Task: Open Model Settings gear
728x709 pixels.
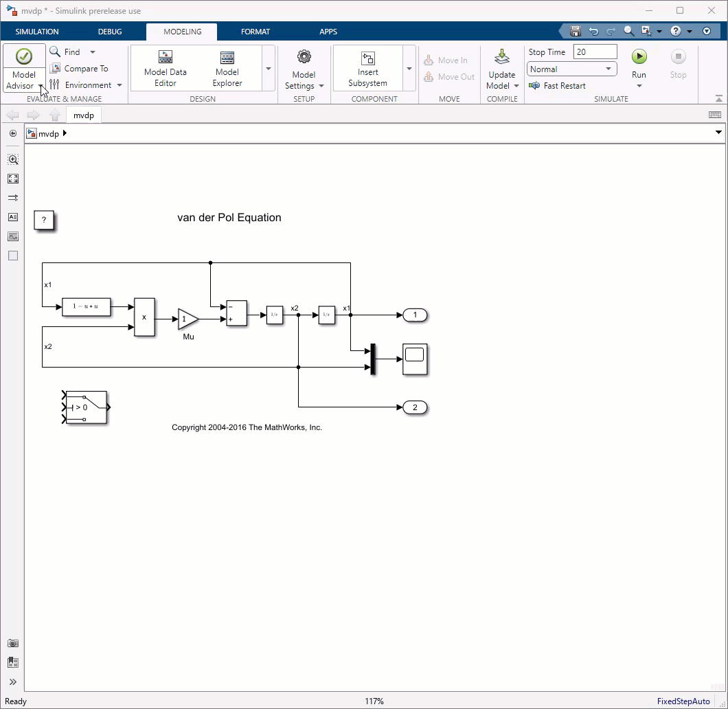Action: coord(304,56)
